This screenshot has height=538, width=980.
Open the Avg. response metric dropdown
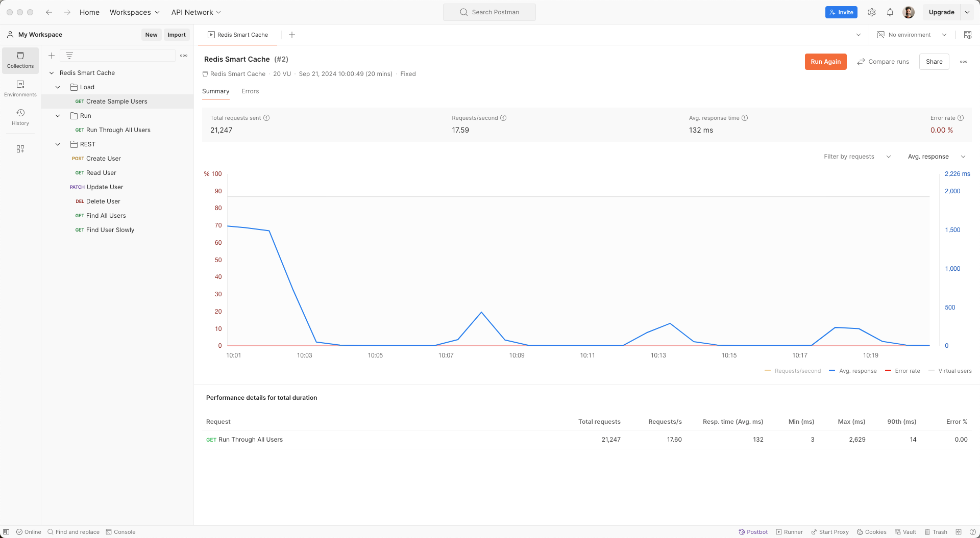click(x=937, y=157)
